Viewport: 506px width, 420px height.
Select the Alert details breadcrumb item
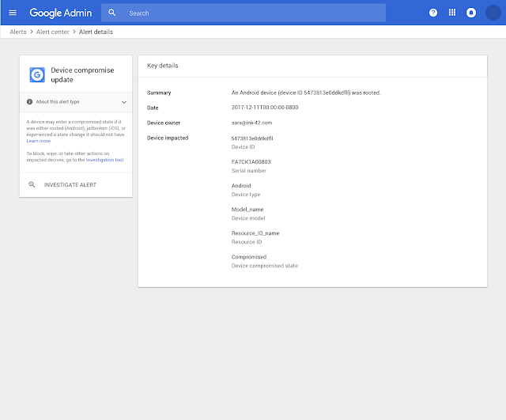[x=96, y=32]
